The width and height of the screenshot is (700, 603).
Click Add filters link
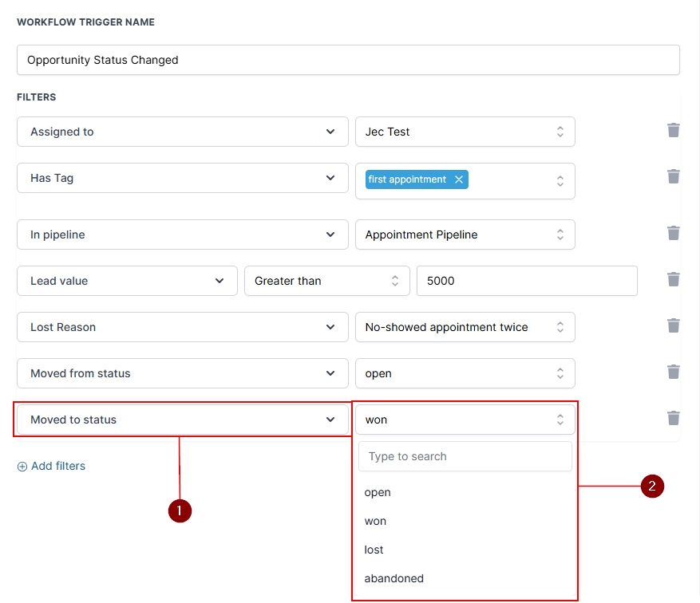coord(52,466)
